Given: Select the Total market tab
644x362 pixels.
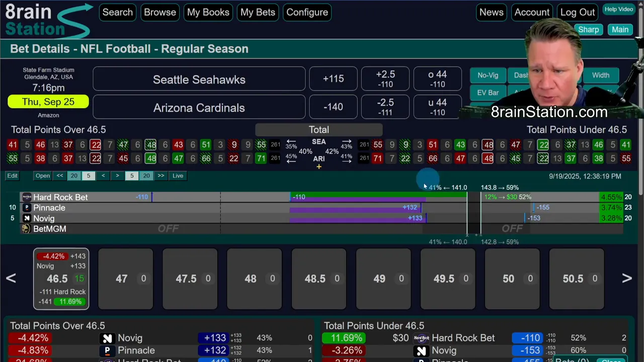Looking at the screenshot, I should [x=319, y=130].
